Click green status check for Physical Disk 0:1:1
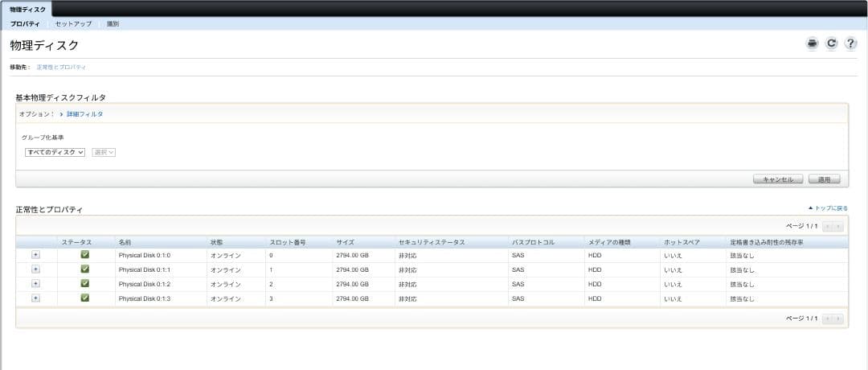Viewport: 868px width, 370px height. [x=84, y=269]
